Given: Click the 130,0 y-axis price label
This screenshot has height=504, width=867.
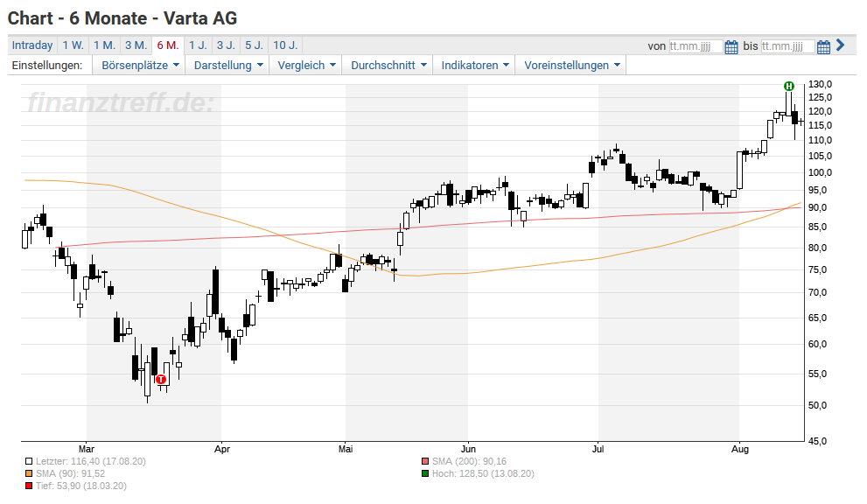Looking at the screenshot, I should tap(820, 84).
